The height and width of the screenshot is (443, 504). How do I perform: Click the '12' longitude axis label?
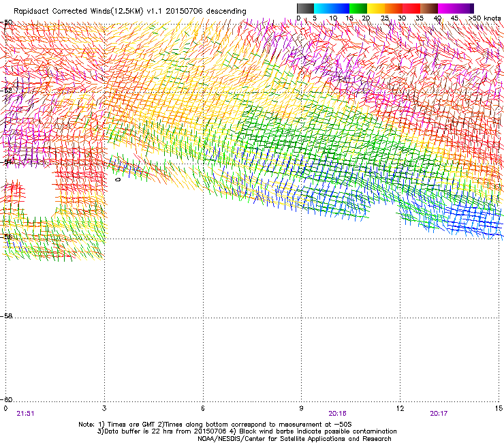400,408
